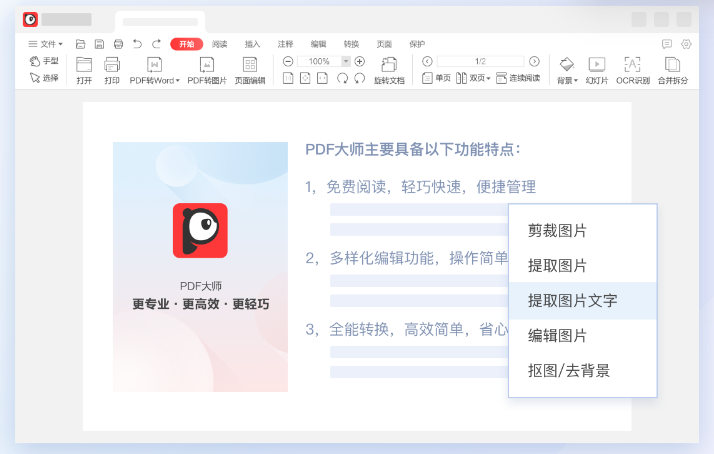Click the quick-access open folder icon

pos(81,44)
